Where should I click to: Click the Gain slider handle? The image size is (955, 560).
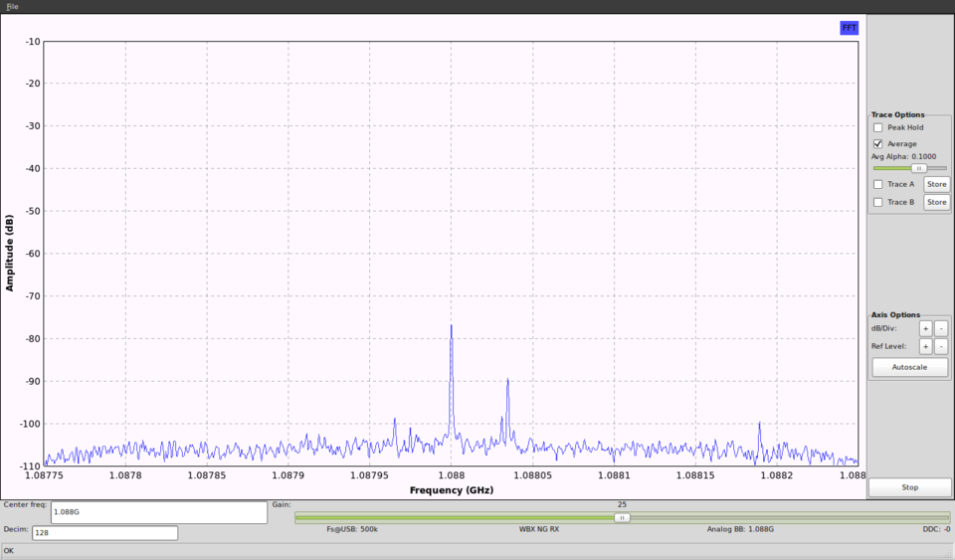pyautogui.click(x=622, y=517)
